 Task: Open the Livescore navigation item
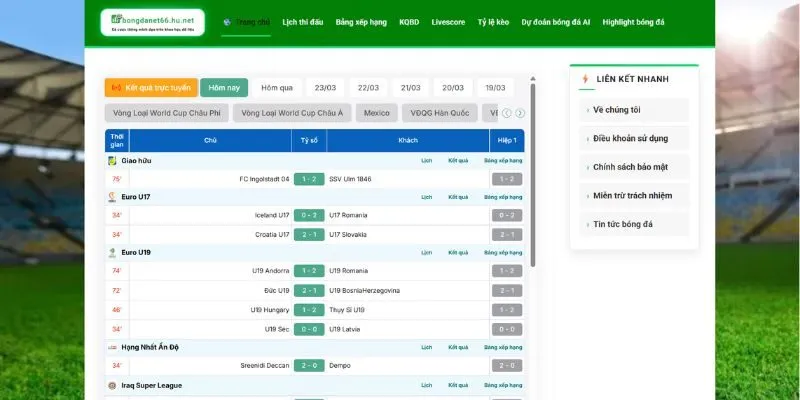(448, 22)
